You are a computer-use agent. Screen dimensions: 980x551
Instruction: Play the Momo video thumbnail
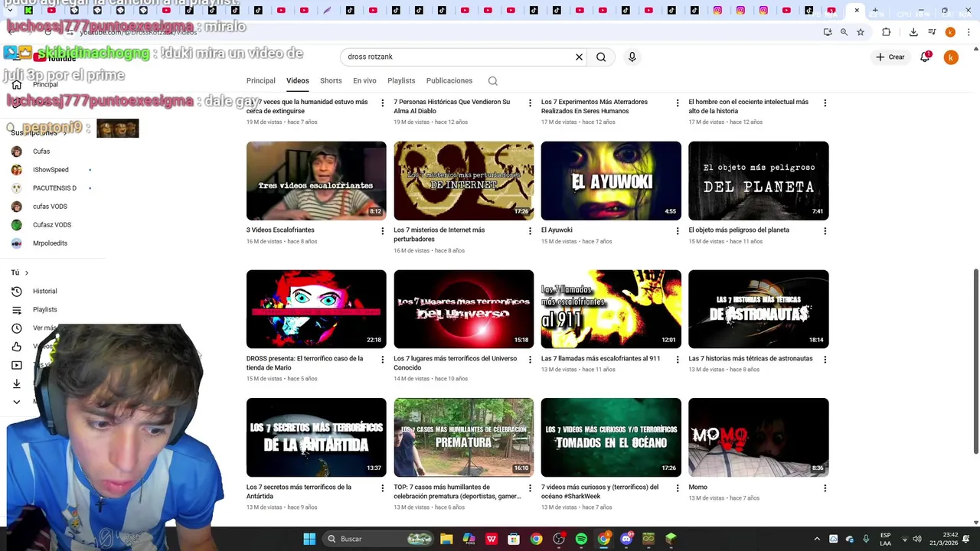[758, 437]
